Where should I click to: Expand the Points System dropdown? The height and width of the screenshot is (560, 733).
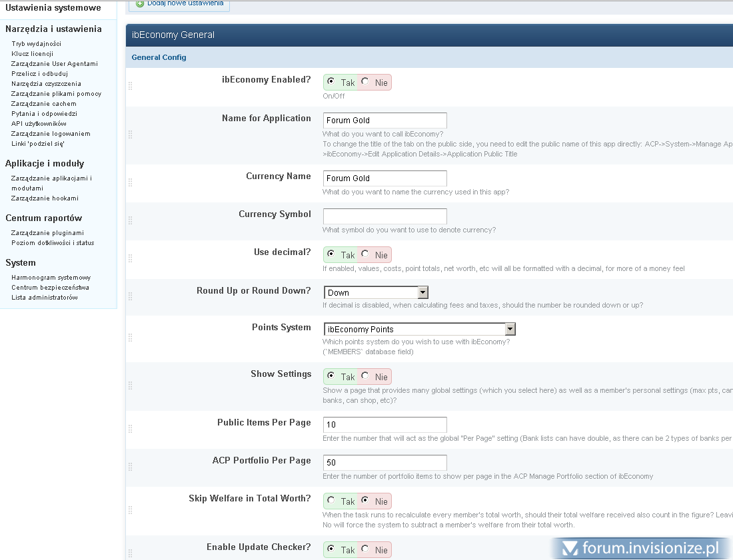pos(510,329)
